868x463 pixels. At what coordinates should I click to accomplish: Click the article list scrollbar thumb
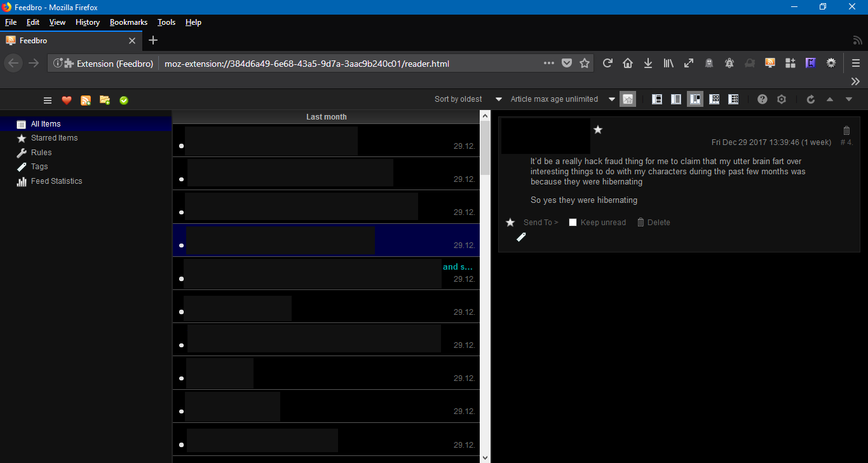[485, 149]
